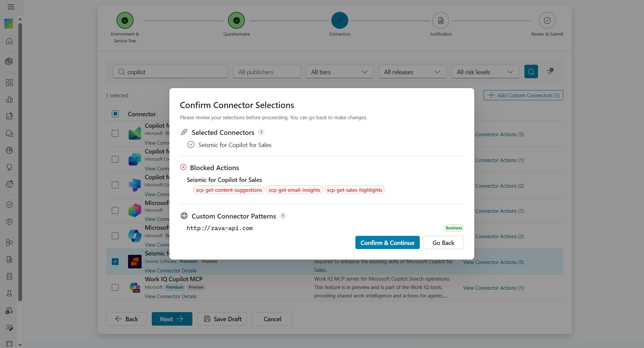The image size is (644, 348).
Task: Open the lines with pencil icon
Action: coord(9,328)
